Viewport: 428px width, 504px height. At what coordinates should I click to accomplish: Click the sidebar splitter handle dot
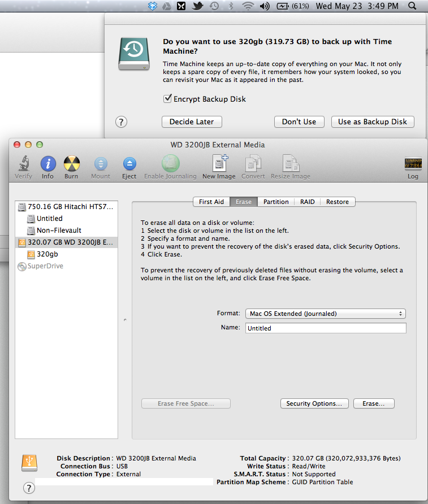click(x=125, y=319)
